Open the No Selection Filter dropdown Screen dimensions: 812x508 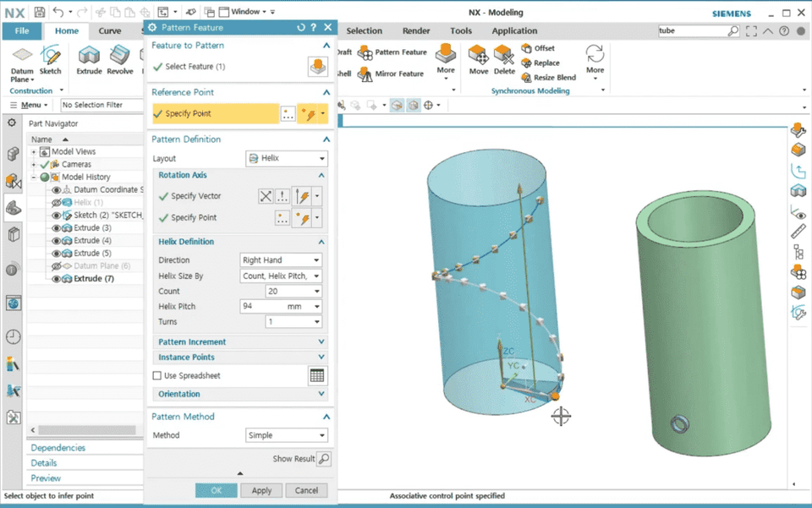(102, 105)
